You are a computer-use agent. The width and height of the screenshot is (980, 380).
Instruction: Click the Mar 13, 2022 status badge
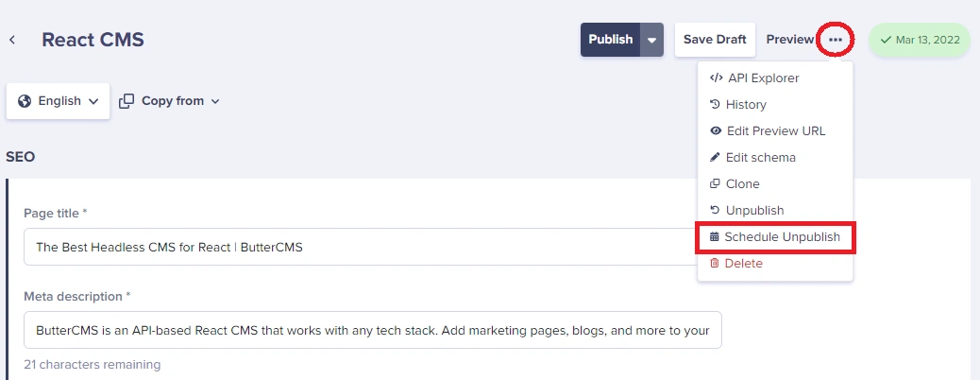click(920, 40)
